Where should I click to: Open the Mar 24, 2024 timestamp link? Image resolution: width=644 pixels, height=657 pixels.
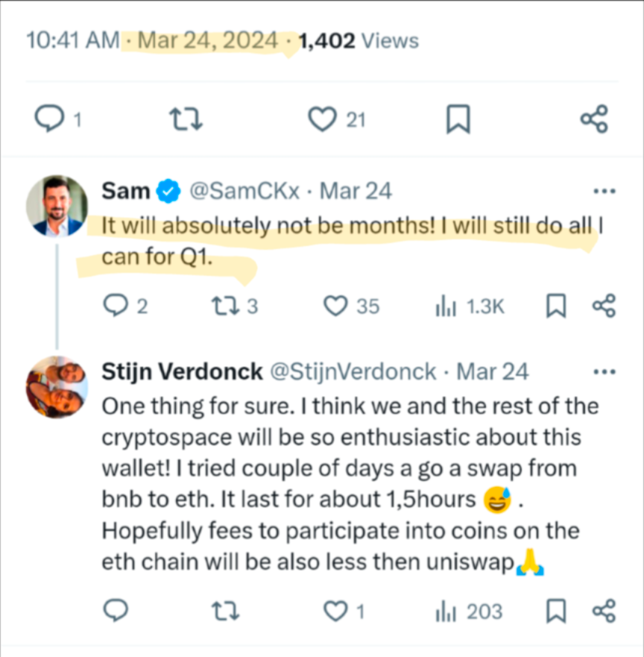coord(208,41)
